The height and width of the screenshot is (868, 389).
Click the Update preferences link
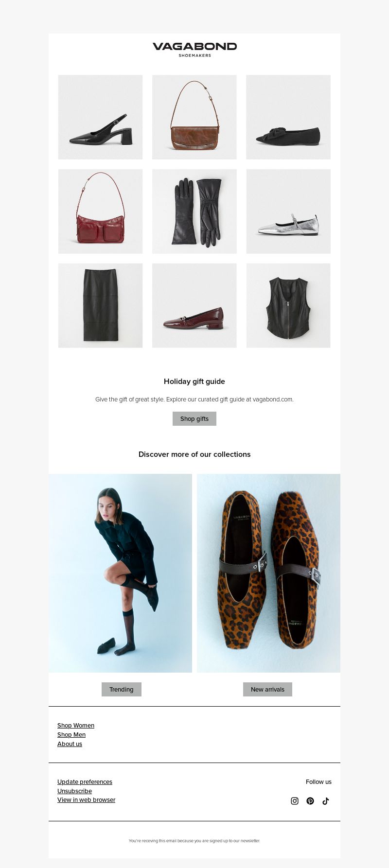(x=85, y=782)
